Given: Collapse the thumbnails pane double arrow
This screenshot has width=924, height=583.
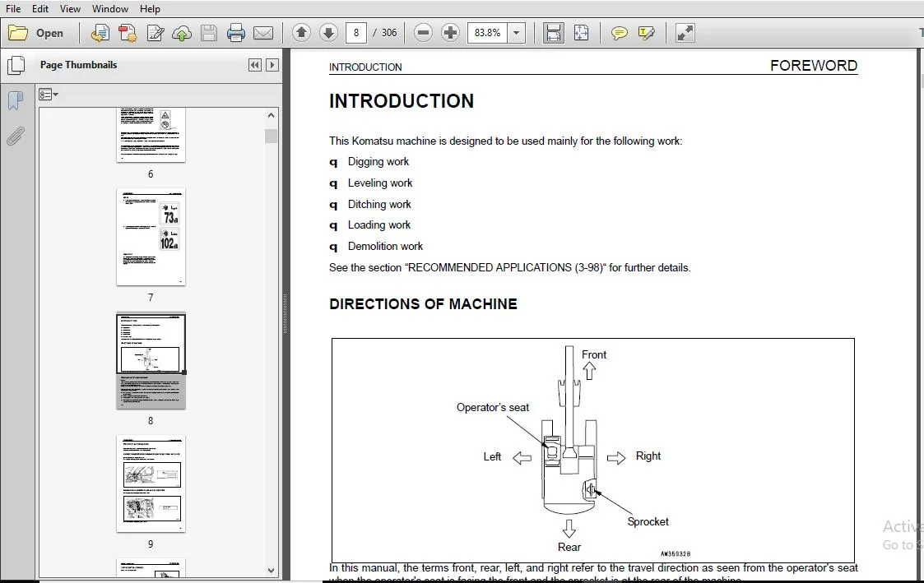Looking at the screenshot, I should 254,65.
